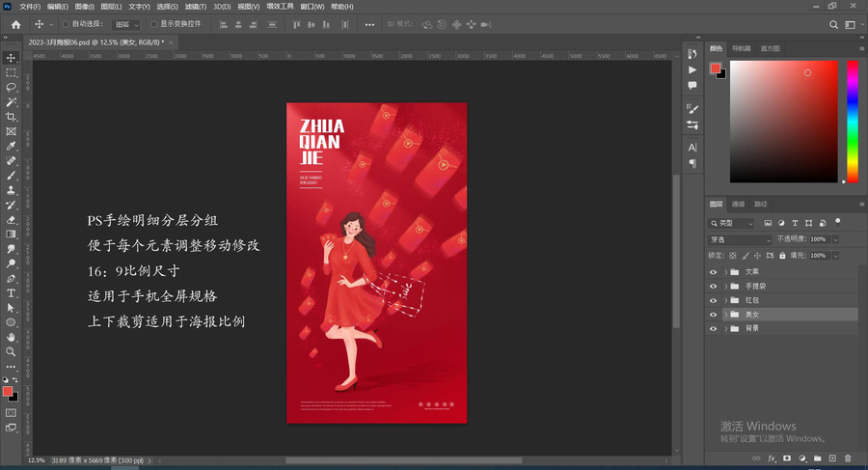Click the 填充 value field

pos(818,256)
